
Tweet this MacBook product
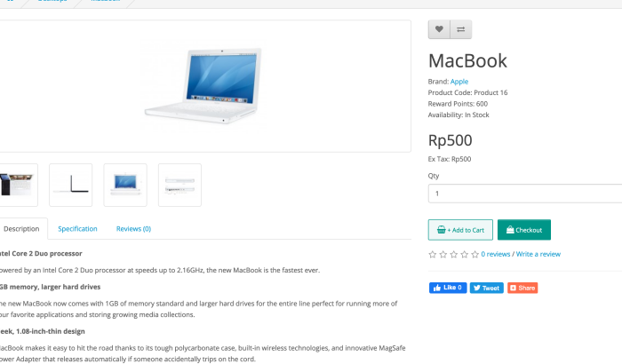tap(487, 288)
